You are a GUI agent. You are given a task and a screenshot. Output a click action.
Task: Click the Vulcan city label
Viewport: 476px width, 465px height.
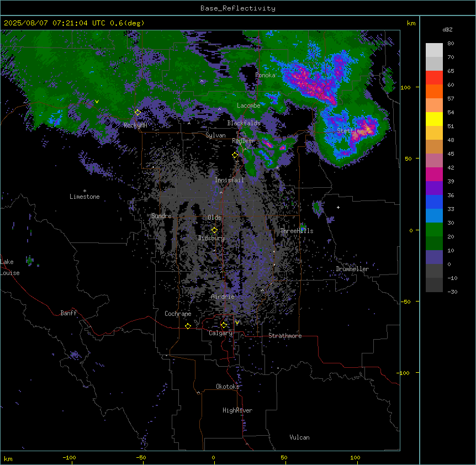[x=299, y=437]
